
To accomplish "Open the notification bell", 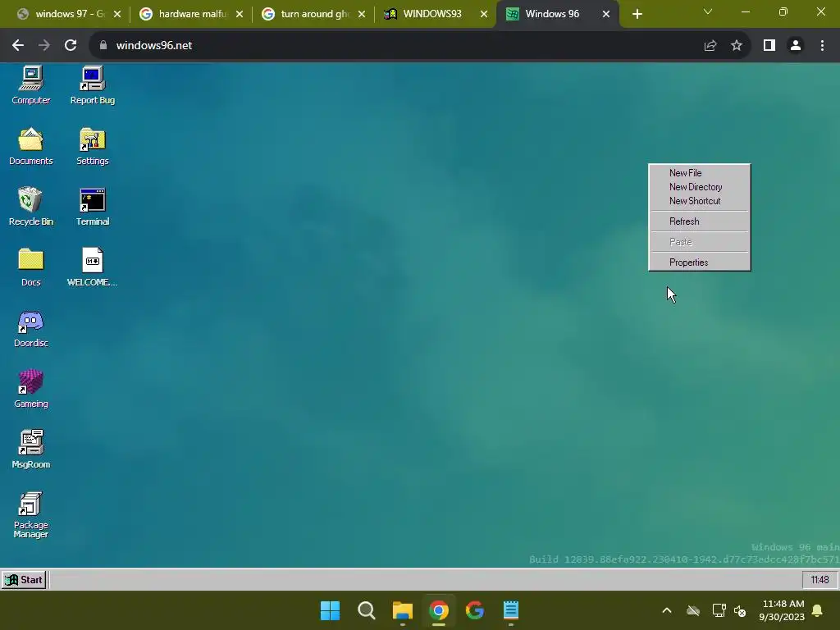I will coord(818,610).
